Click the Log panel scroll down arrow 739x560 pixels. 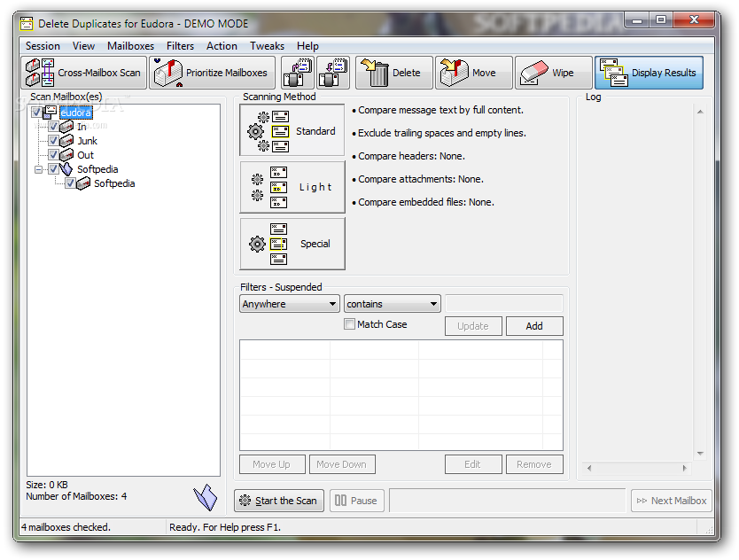700,454
